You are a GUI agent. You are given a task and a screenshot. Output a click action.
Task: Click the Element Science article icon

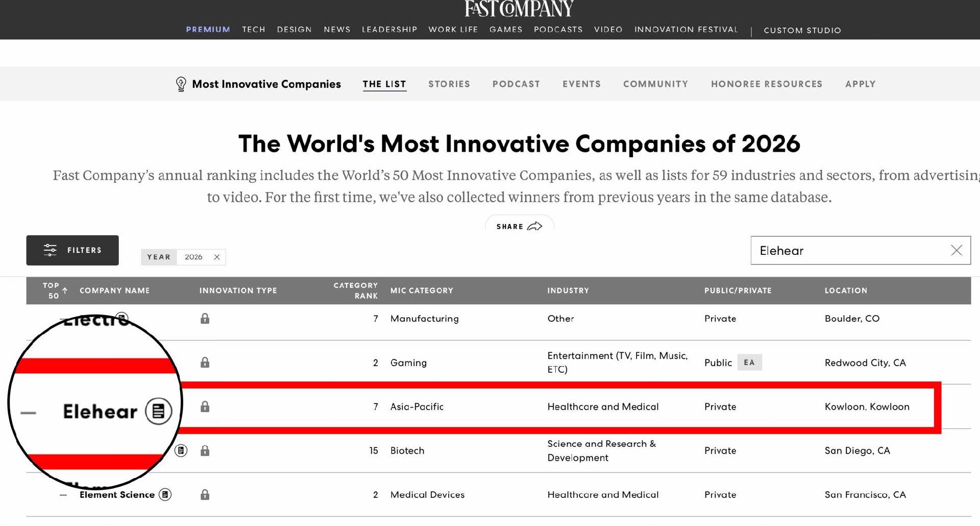tap(165, 494)
